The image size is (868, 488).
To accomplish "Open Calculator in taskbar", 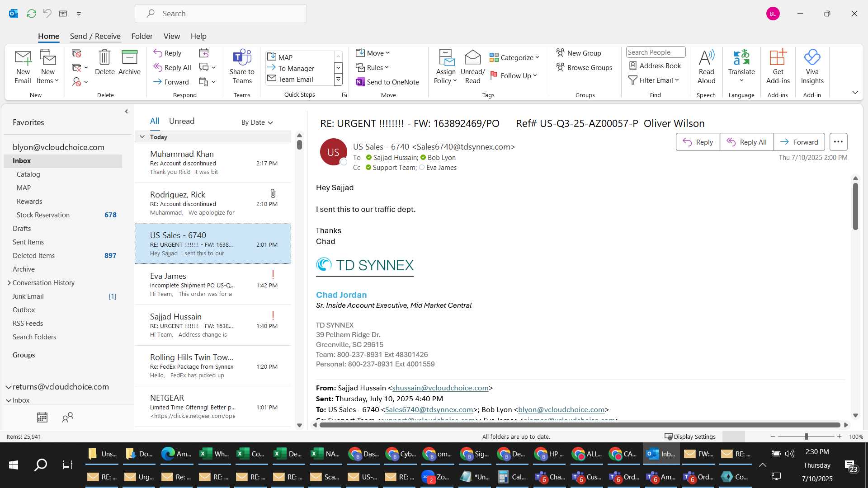I will pyautogui.click(x=512, y=477).
